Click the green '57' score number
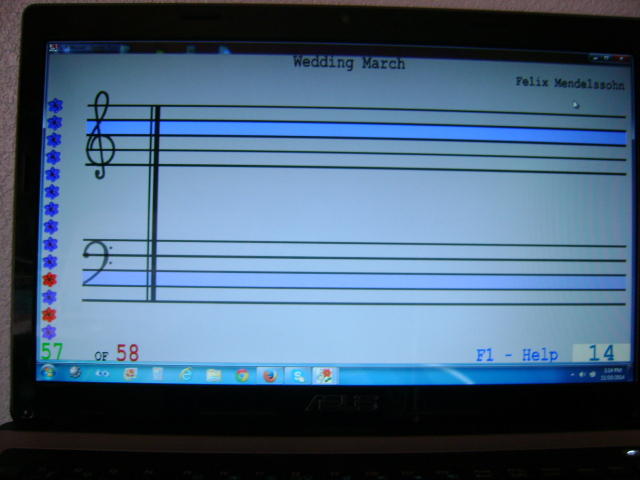 (52, 352)
